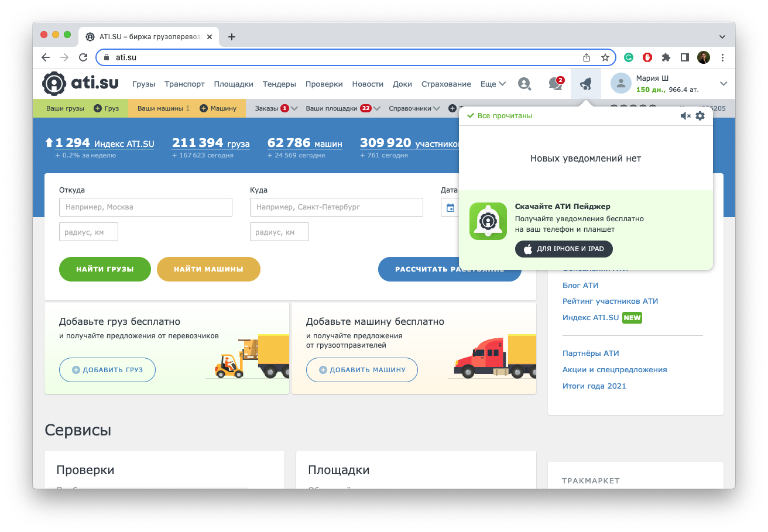Open the Новости menu
768x532 pixels.
click(x=368, y=84)
